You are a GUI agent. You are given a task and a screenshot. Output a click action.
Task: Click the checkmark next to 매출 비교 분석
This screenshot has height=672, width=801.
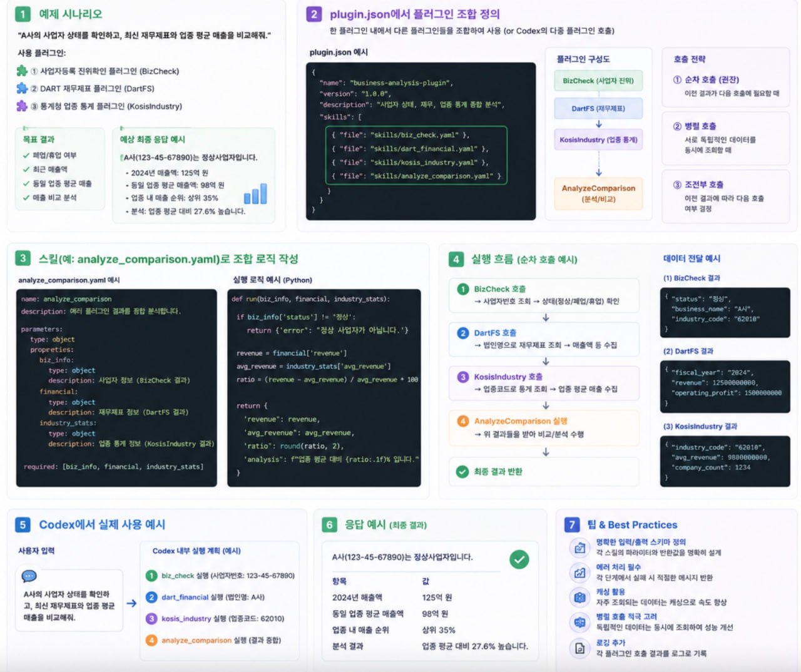26,197
